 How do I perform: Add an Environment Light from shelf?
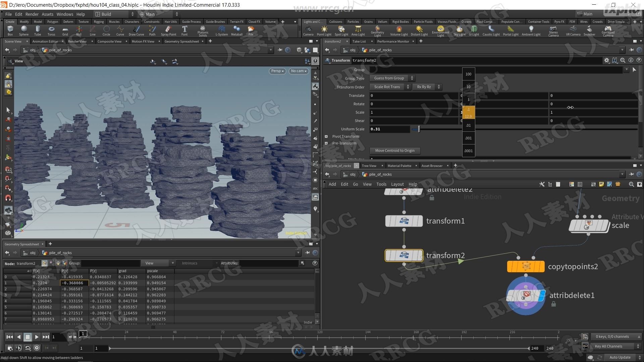pos(440,31)
